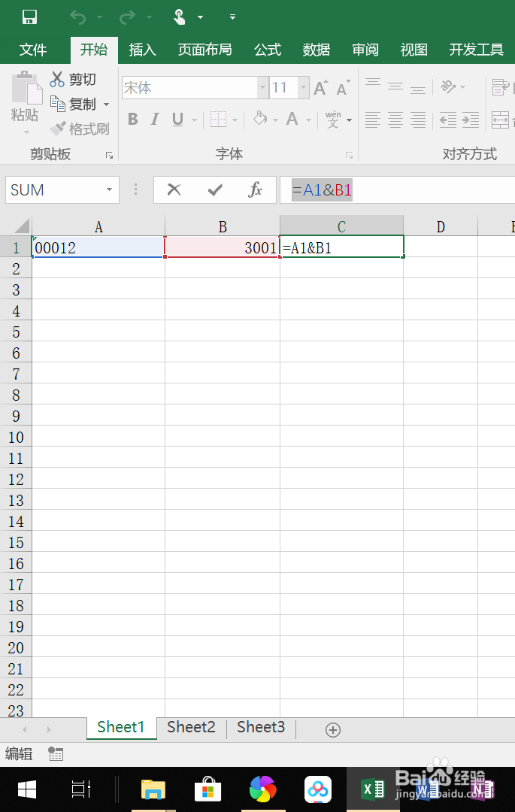
Task: Click the align right icon
Action: click(x=418, y=120)
